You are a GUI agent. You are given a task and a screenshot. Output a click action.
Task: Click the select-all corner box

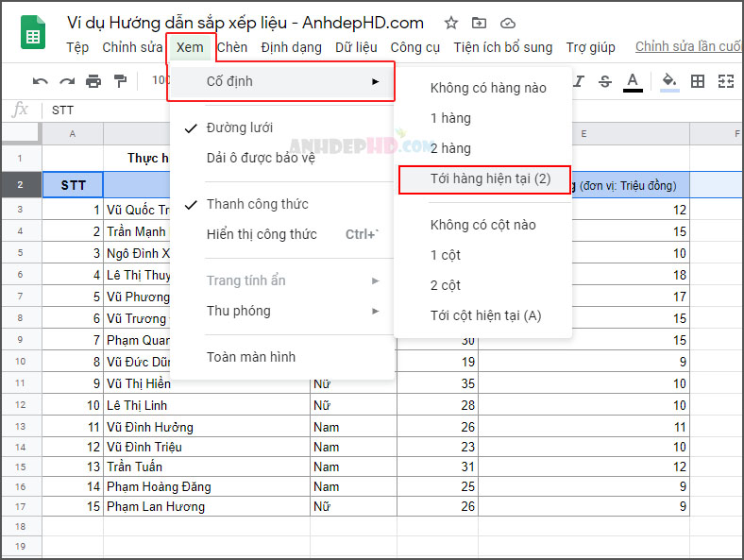tap(21, 133)
